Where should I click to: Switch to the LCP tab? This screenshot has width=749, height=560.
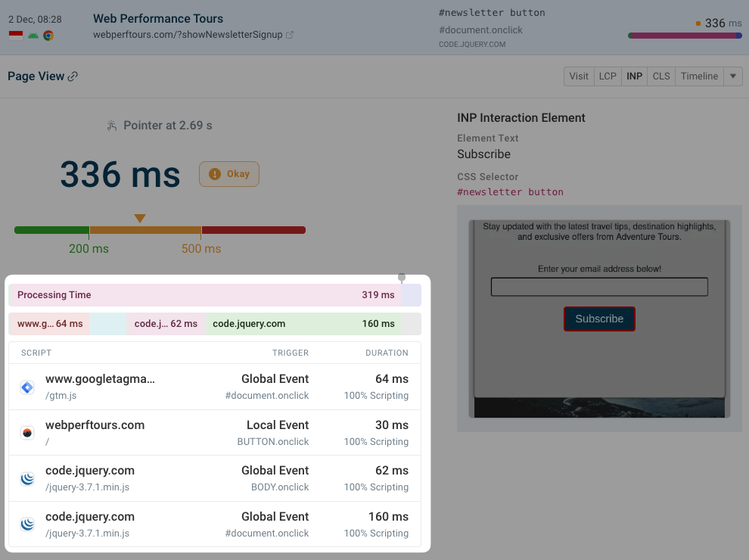tap(608, 76)
